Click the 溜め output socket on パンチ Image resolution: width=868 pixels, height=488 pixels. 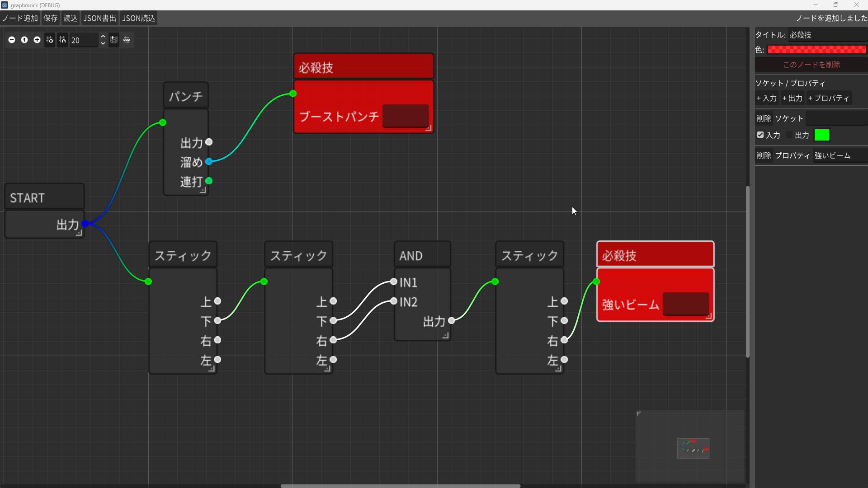(x=209, y=161)
